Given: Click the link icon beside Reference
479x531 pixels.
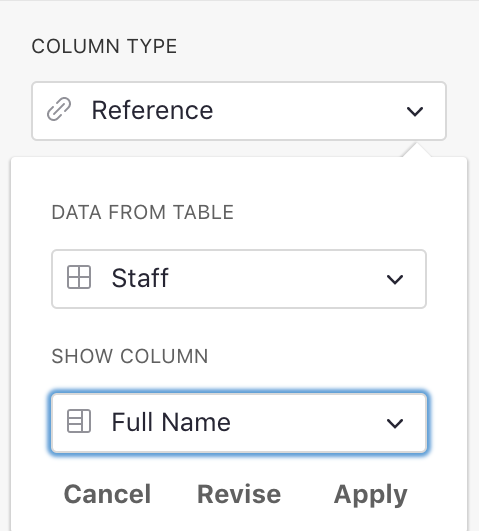Looking at the screenshot, I should click(x=59, y=109).
